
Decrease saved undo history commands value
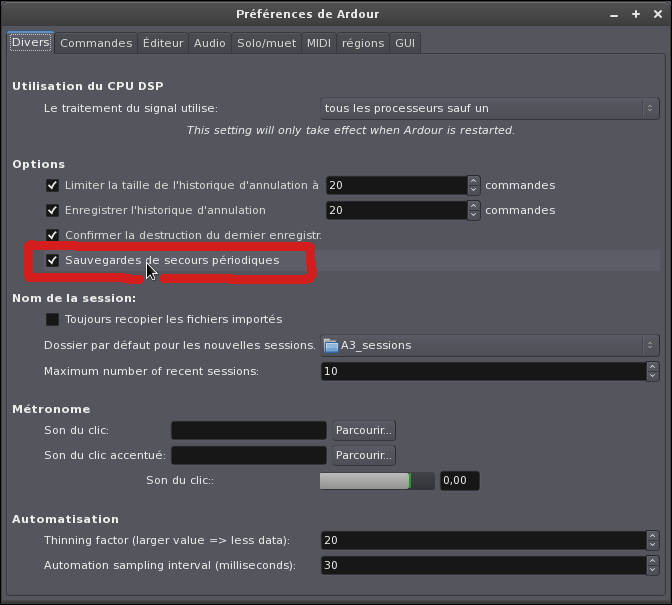(x=474, y=215)
